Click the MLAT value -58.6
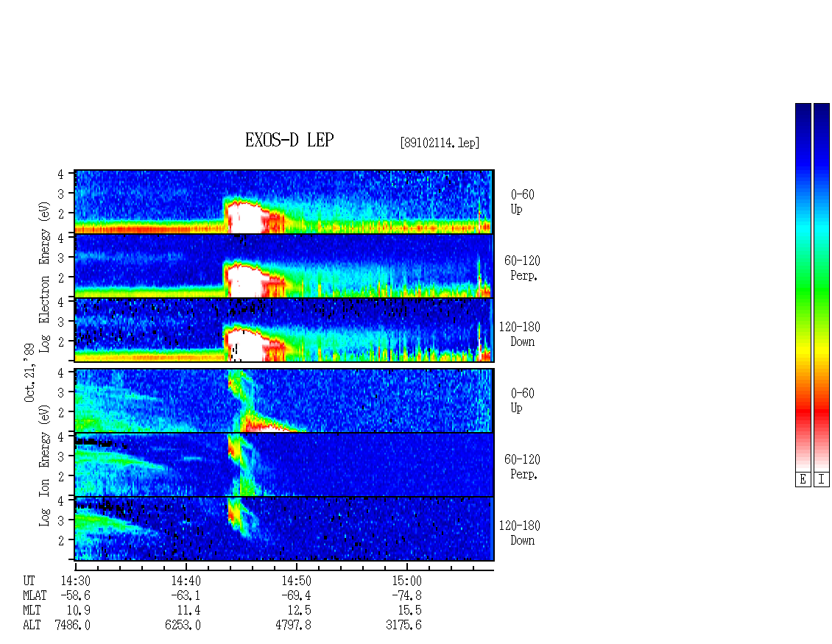The height and width of the screenshot is (644, 832). 75,595
